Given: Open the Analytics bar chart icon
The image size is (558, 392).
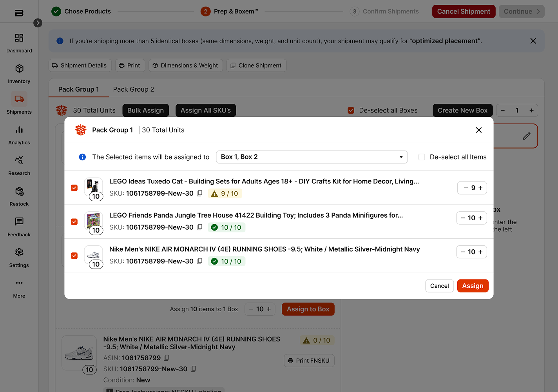Looking at the screenshot, I should point(19,130).
